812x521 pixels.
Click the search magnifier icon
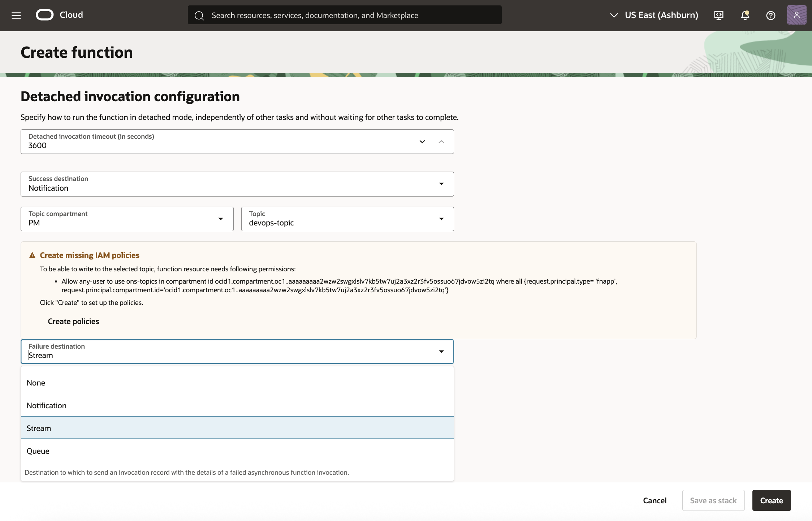click(199, 15)
